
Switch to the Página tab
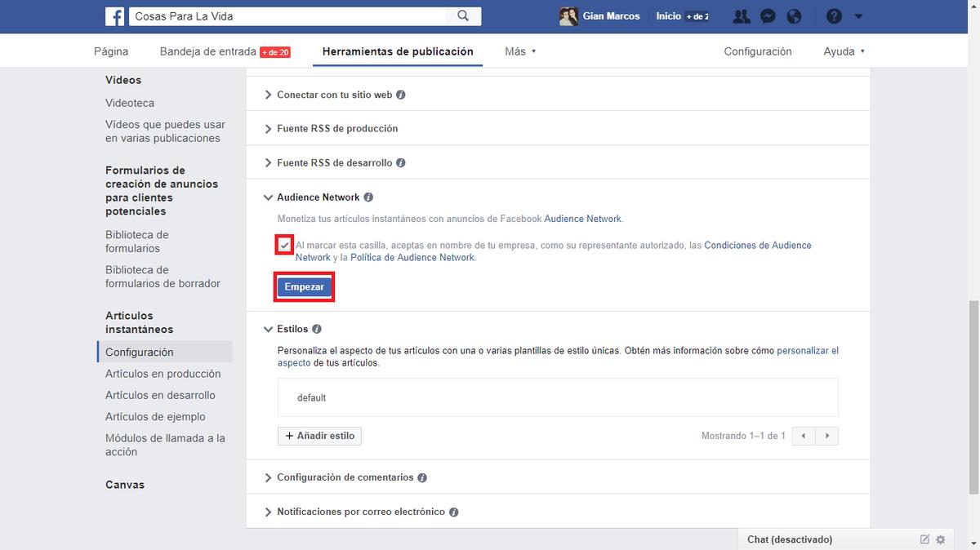click(110, 50)
